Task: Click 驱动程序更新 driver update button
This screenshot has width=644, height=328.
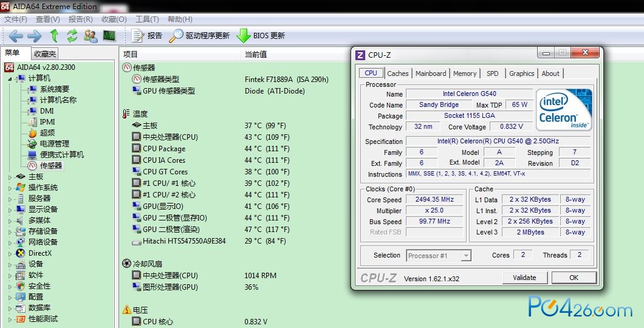Action: (200, 36)
